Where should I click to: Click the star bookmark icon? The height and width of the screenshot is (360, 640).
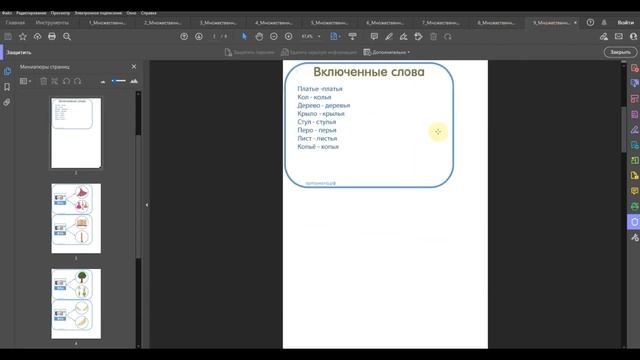pos(23,37)
